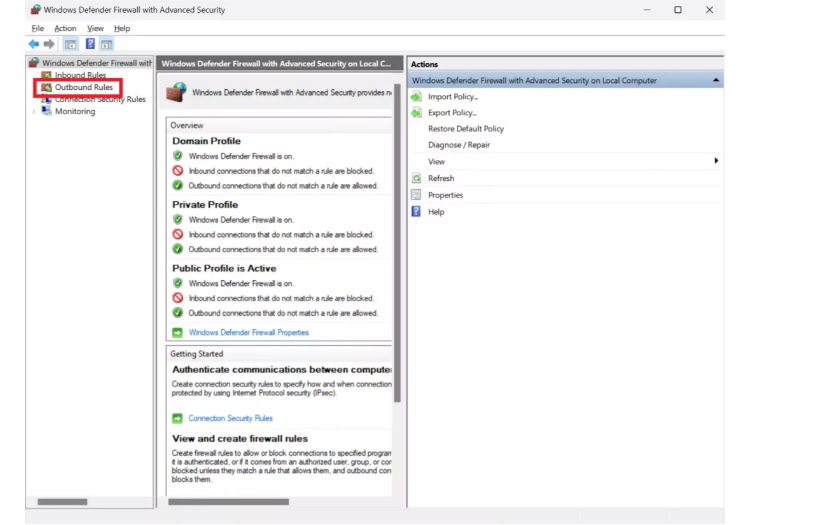This screenshot has height=525, width=818.
Task: Expand the Monitoring tree node
Action: [34, 111]
